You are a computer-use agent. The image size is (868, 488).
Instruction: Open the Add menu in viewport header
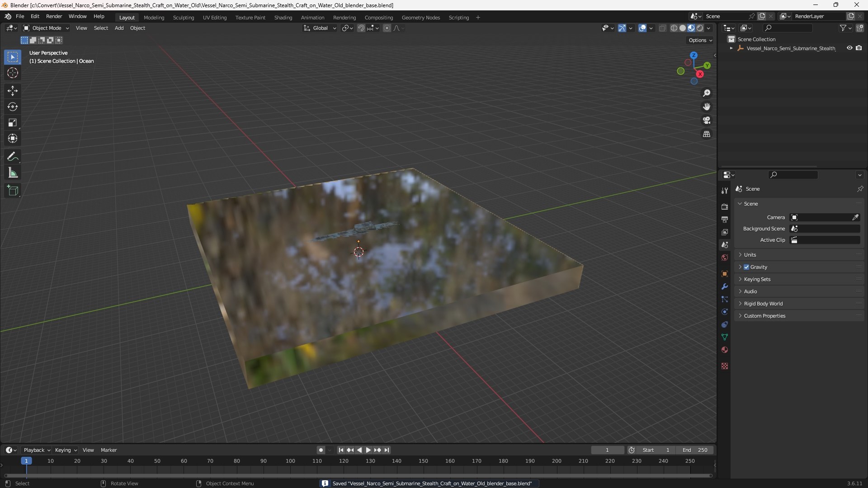[x=119, y=28]
